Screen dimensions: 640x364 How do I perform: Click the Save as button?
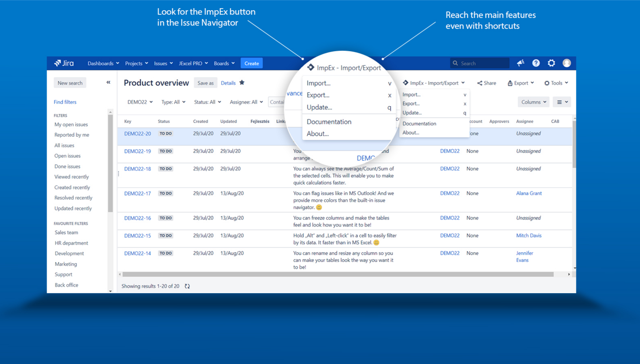pos(205,83)
